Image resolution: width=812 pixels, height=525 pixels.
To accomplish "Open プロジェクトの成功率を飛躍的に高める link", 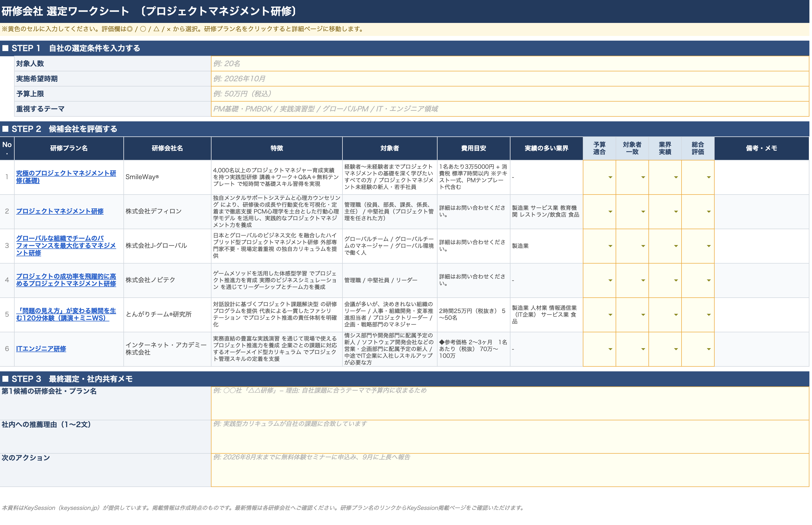I will (x=66, y=280).
